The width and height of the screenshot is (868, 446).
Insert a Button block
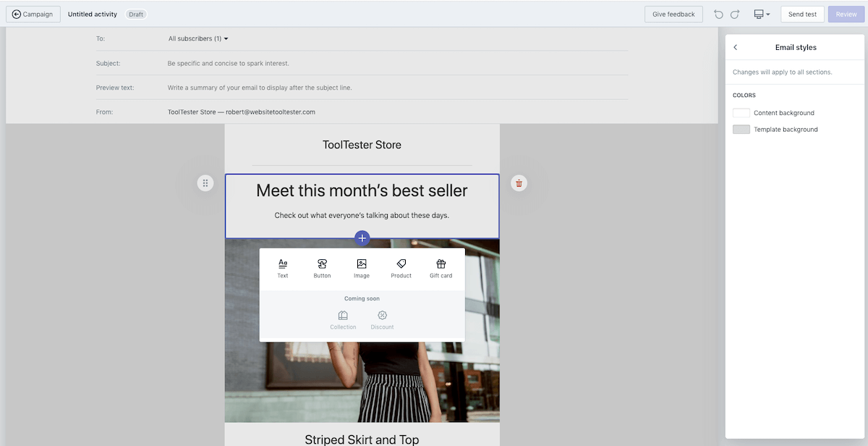pos(322,269)
